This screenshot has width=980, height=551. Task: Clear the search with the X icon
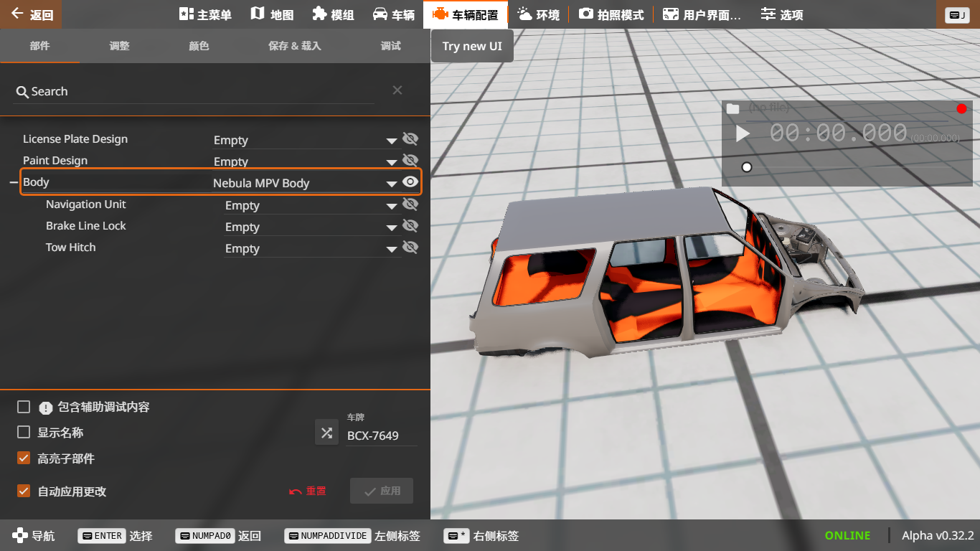tap(397, 90)
